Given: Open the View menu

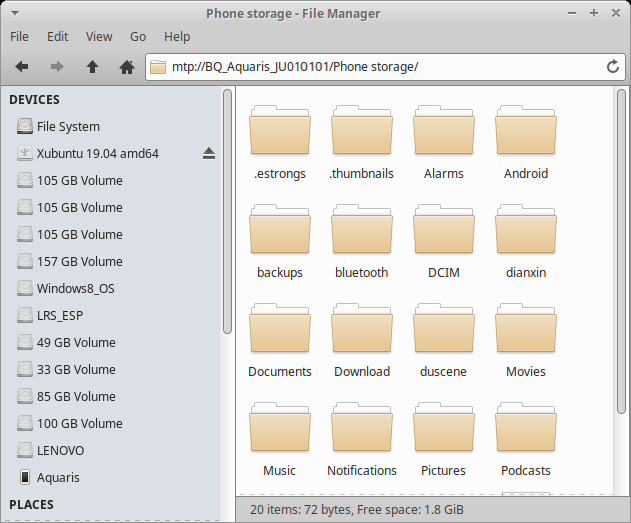Looking at the screenshot, I should pos(99,36).
